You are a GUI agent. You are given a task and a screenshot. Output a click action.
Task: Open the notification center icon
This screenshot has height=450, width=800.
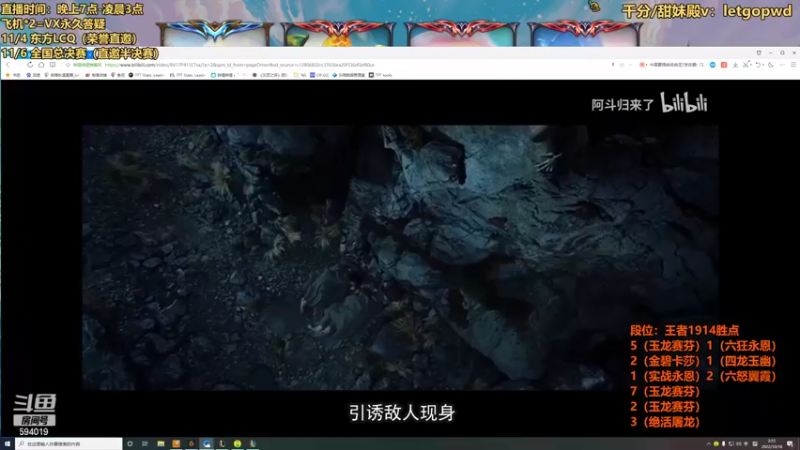click(790, 444)
